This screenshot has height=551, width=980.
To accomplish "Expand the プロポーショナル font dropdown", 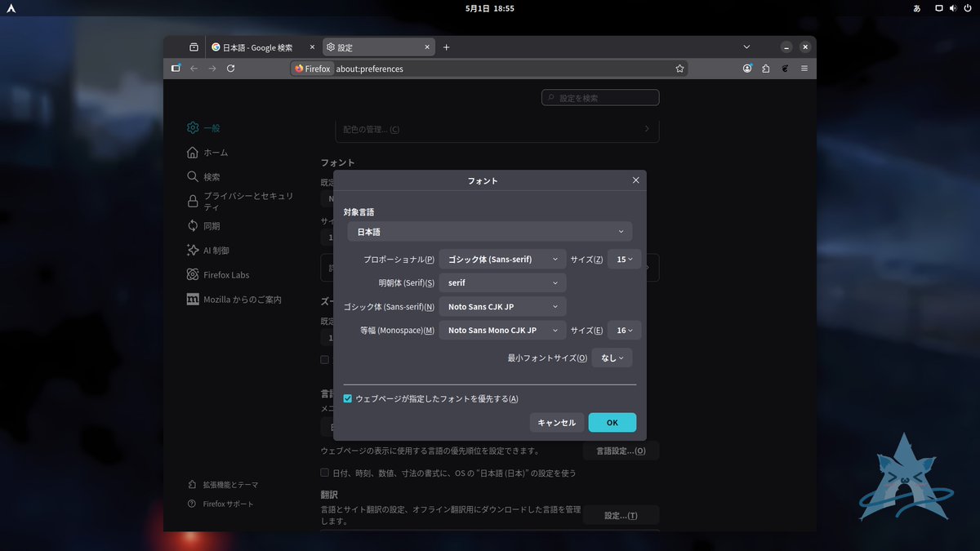I will click(502, 260).
